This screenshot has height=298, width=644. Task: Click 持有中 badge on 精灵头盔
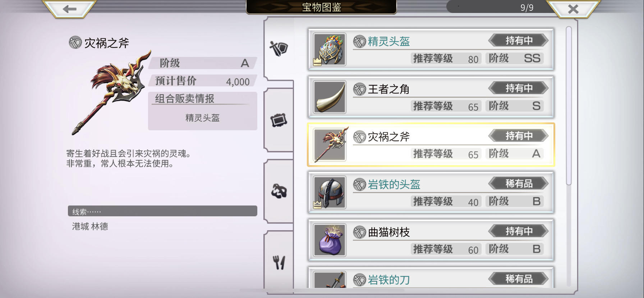click(x=518, y=40)
